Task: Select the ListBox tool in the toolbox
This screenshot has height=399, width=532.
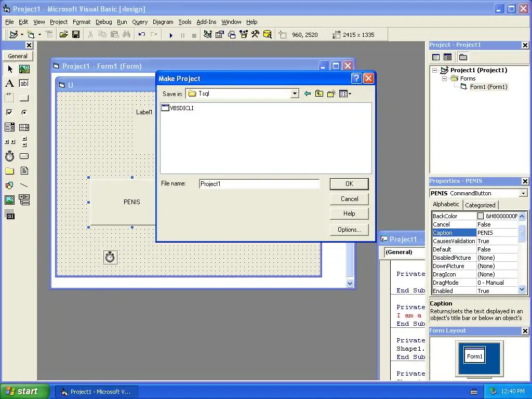Action: click(x=24, y=127)
